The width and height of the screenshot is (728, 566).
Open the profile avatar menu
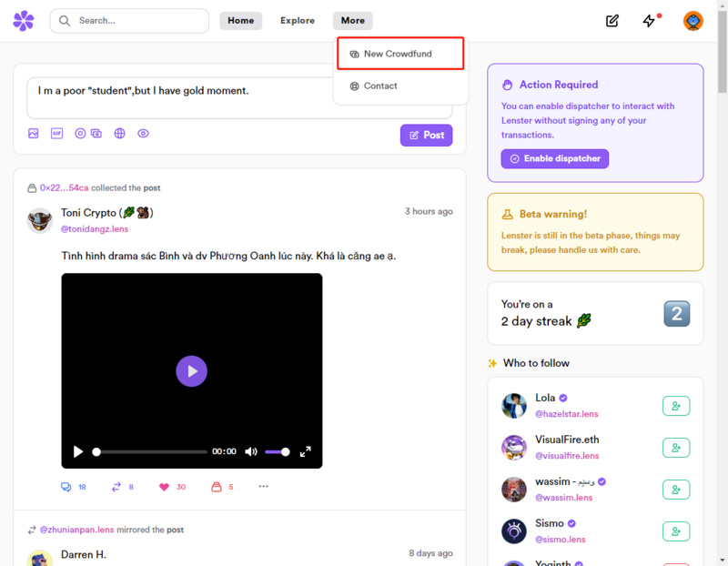pyautogui.click(x=693, y=21)
